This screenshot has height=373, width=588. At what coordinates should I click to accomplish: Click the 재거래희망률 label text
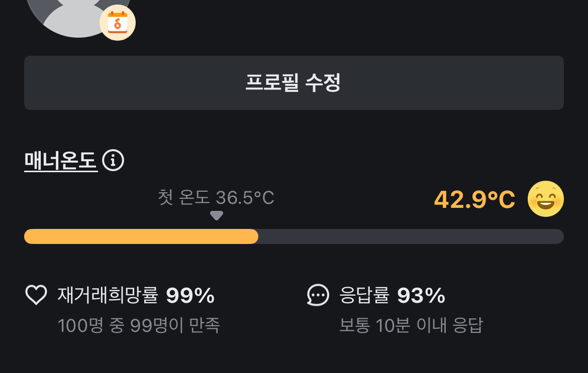pyautogui.click(x=108, y=295)
